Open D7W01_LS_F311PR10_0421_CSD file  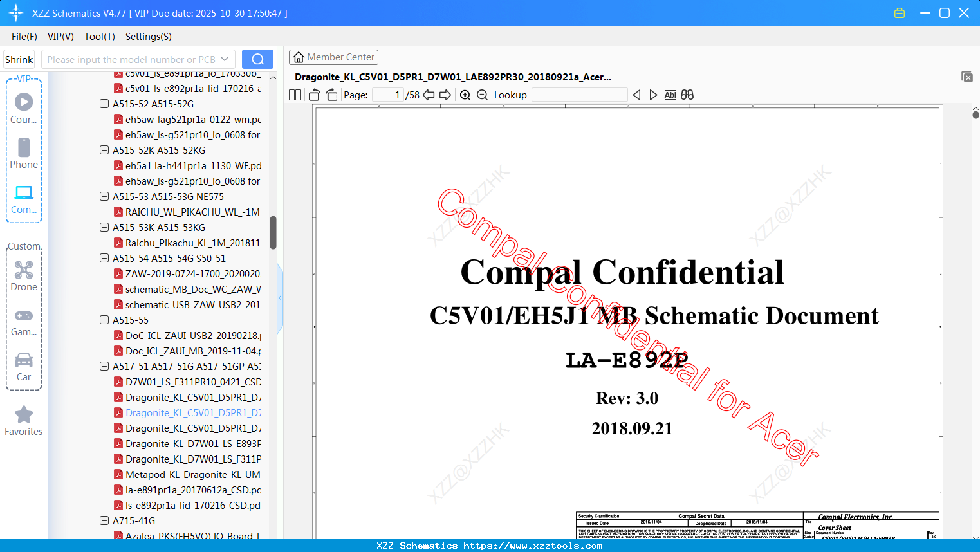click(x=193, y=382)
